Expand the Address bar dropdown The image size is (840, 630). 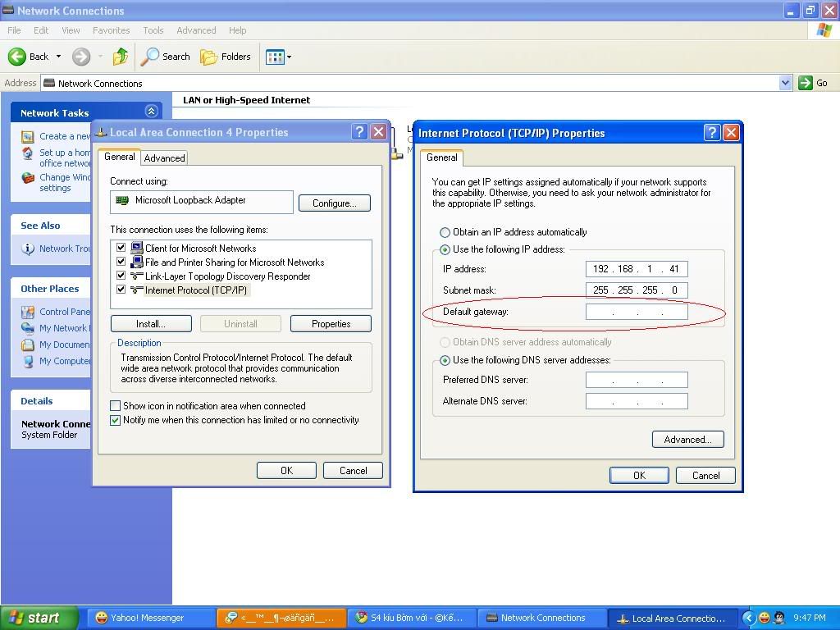tap(785, 83)
